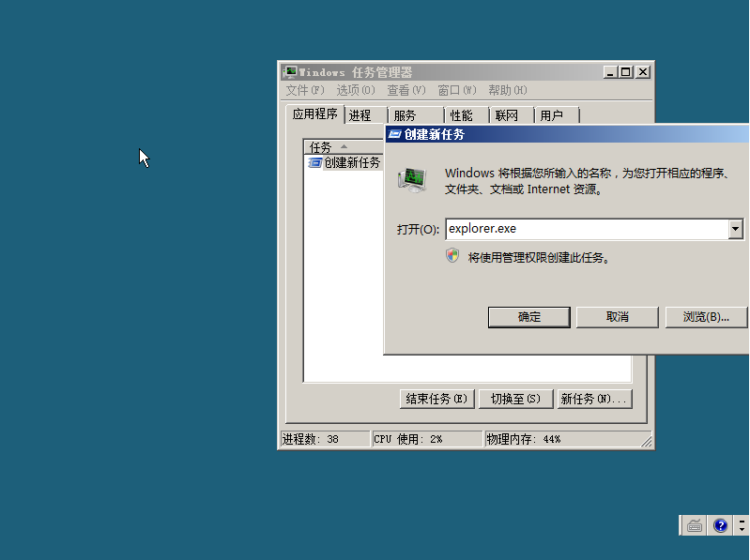The image size is (750, 560).
Task: Click 取消 to dismiss the dialog
Action: (x=617, y=317)
